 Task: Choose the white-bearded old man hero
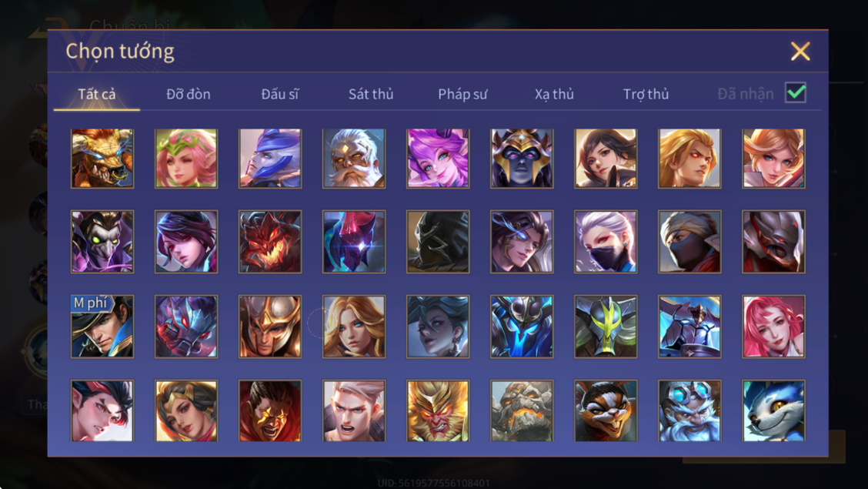coord(354,159)
